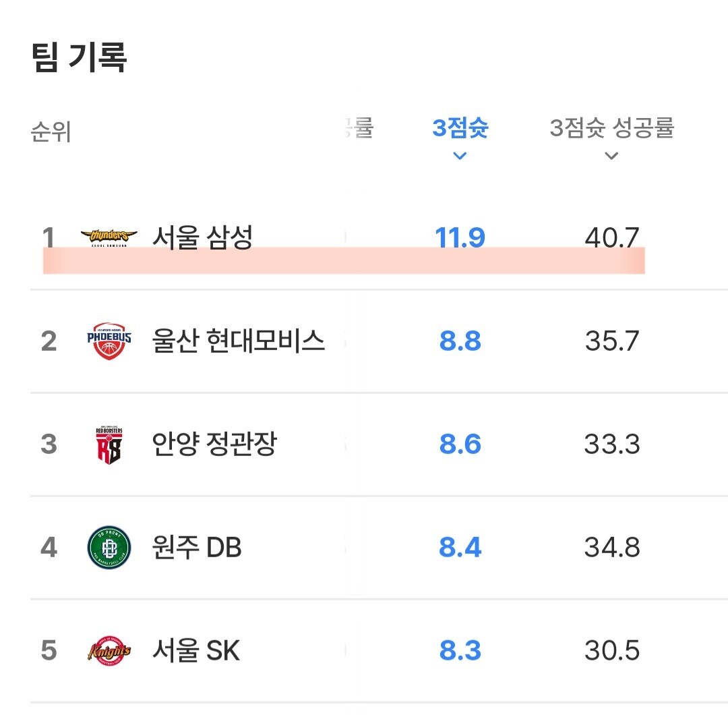Viewport: 728px width, 715px height.
Task: Open the 서울 삼성 team link
Action: [x=202, y=237]
